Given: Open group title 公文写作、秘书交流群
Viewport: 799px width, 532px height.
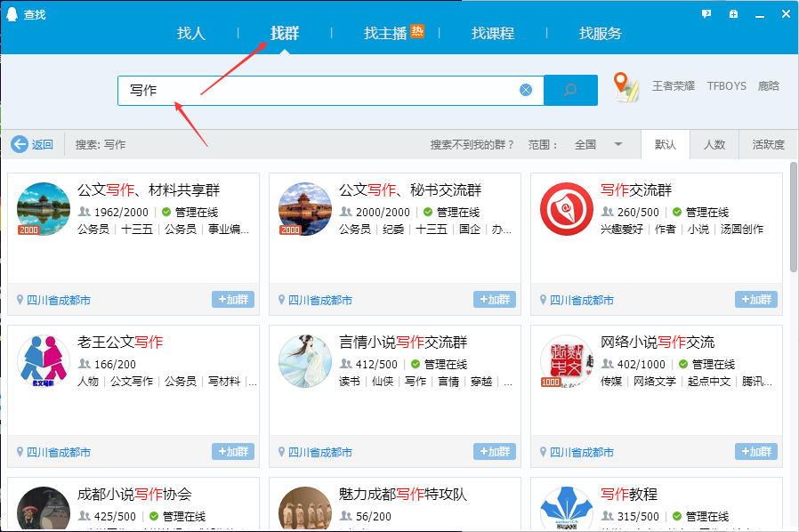Looking at the screenshot, I should [410, 190].
